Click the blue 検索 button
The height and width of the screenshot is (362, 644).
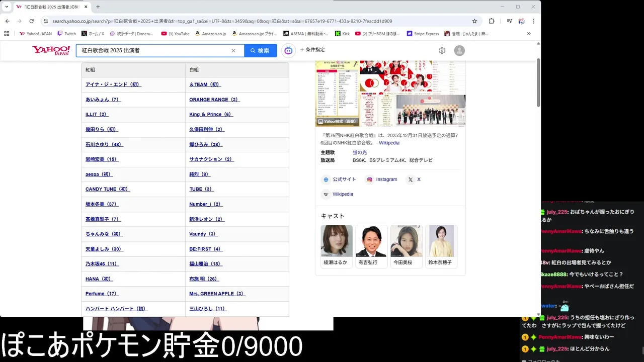click(x=260, y=51)
